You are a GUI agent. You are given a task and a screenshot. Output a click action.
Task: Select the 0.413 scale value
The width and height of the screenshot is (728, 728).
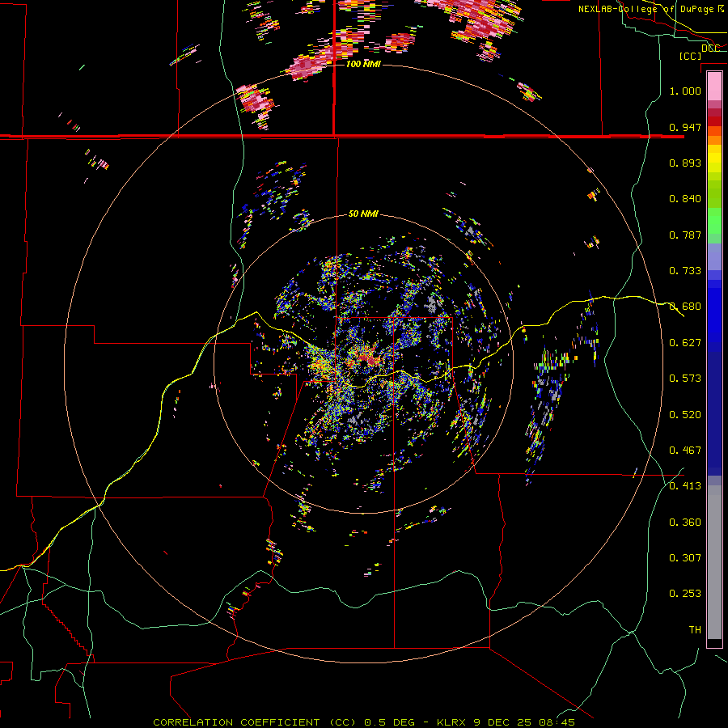pyautogui.click(x=685, y=486)
